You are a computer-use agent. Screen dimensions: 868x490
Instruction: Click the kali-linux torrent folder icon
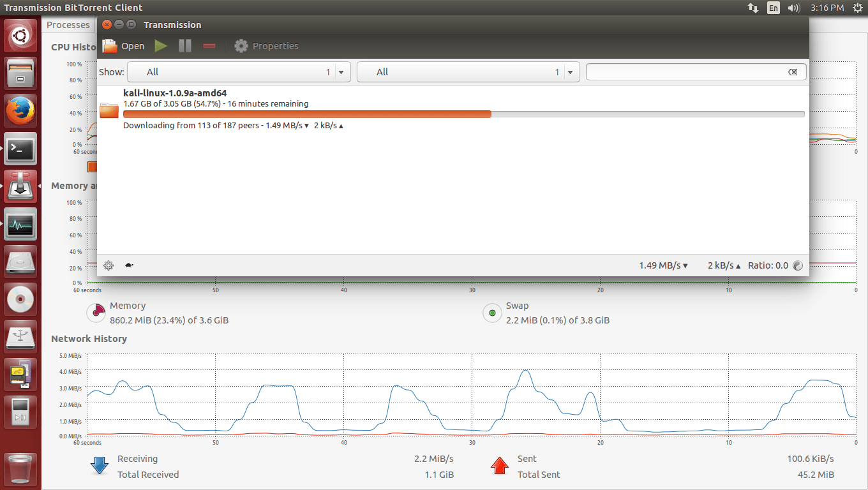pos(109,110)
